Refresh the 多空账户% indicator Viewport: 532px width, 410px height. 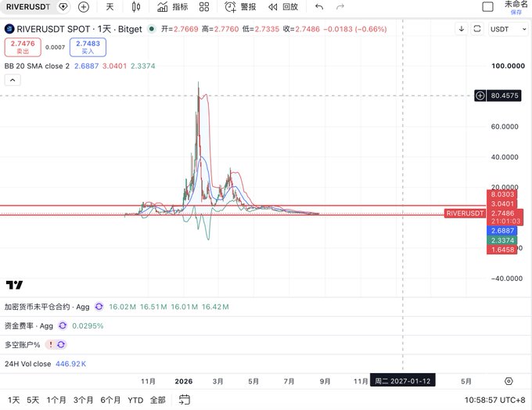(x=61, y=345)
